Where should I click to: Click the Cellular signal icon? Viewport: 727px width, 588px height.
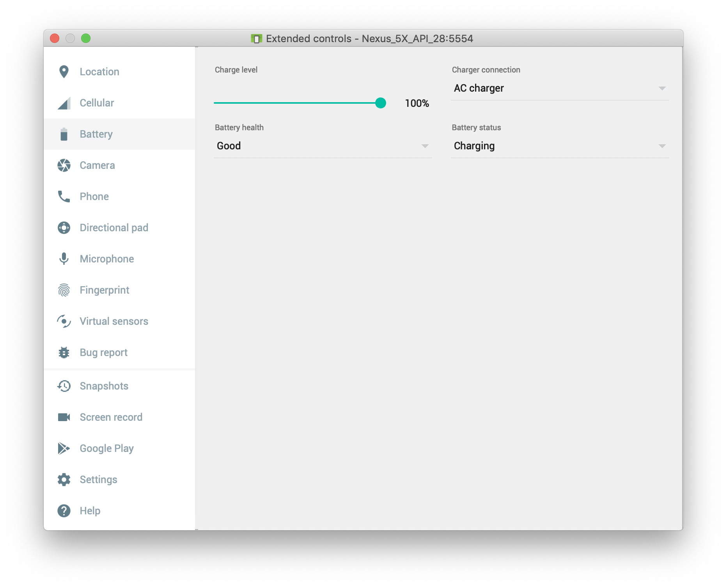(x=64, y=103)
